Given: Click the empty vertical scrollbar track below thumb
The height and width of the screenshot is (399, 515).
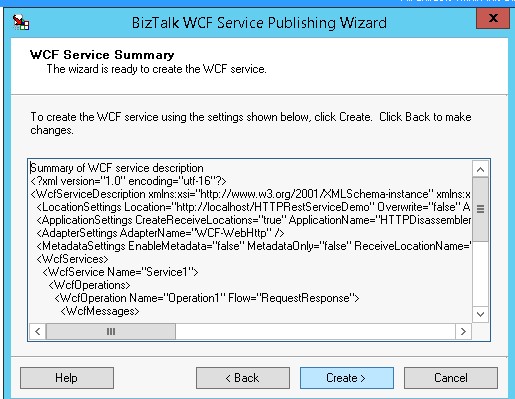Looking at the screenshot, I should coord(480,273).
